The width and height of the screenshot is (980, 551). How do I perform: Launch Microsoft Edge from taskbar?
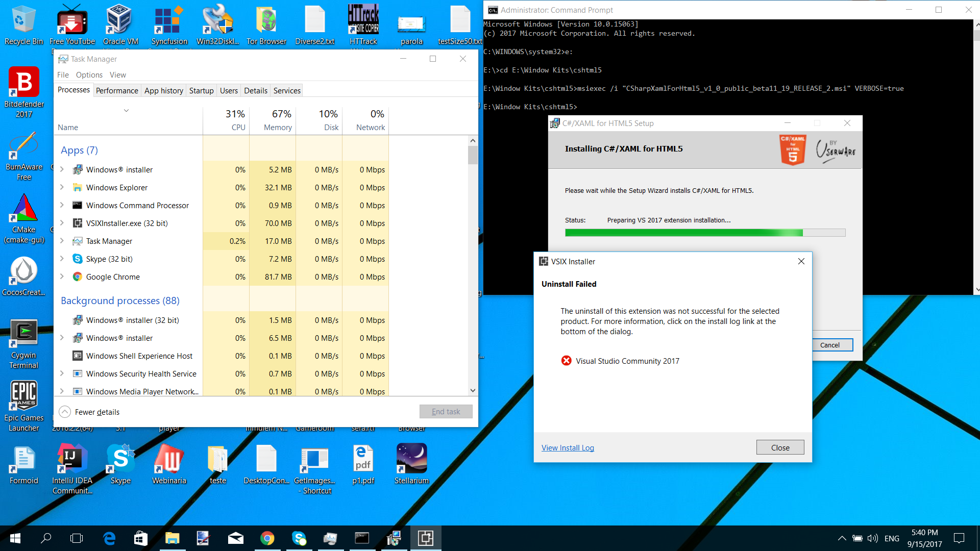(x=109, y=538)
